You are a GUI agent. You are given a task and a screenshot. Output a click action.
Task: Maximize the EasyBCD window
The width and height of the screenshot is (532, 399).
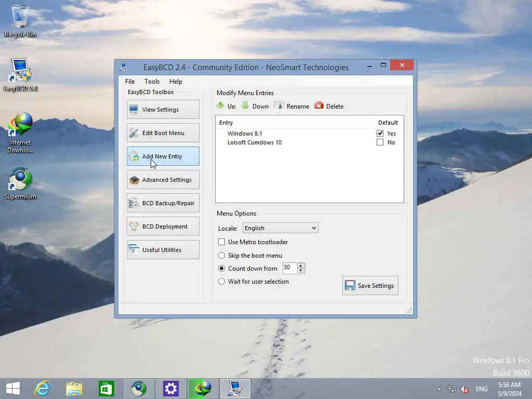click(383, 65)
